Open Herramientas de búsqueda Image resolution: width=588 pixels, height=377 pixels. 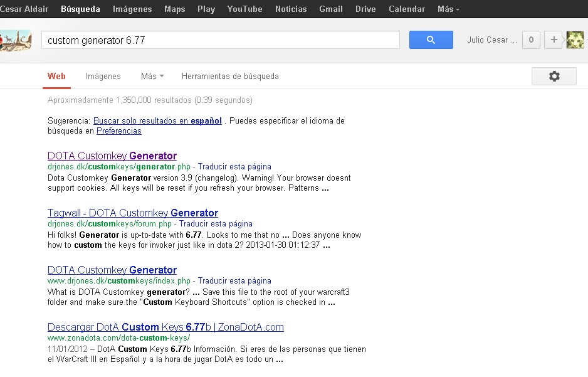click(230, 76)
